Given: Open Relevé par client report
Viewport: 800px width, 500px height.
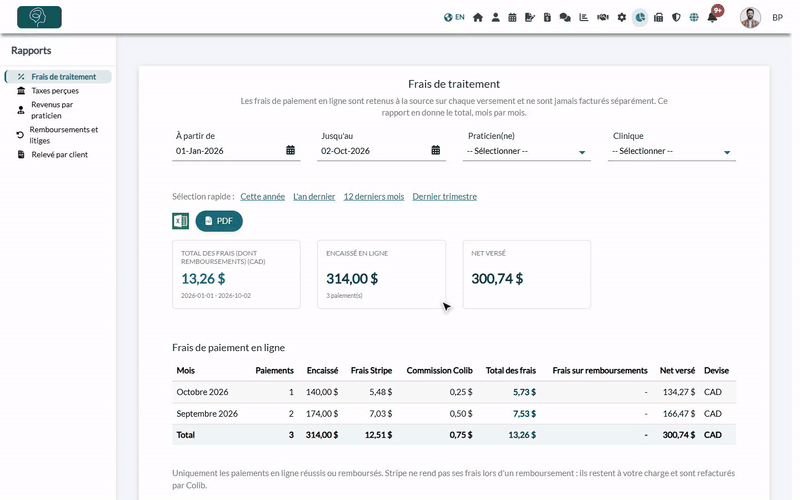Looking at the screenshot, I should 59,154.
